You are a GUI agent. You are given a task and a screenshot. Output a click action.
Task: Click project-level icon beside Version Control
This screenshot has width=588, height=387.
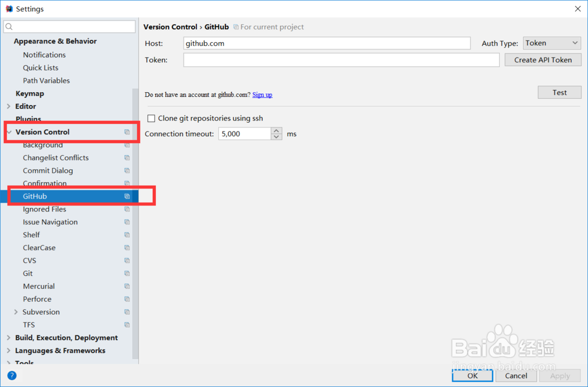click(x=127, y=132)
